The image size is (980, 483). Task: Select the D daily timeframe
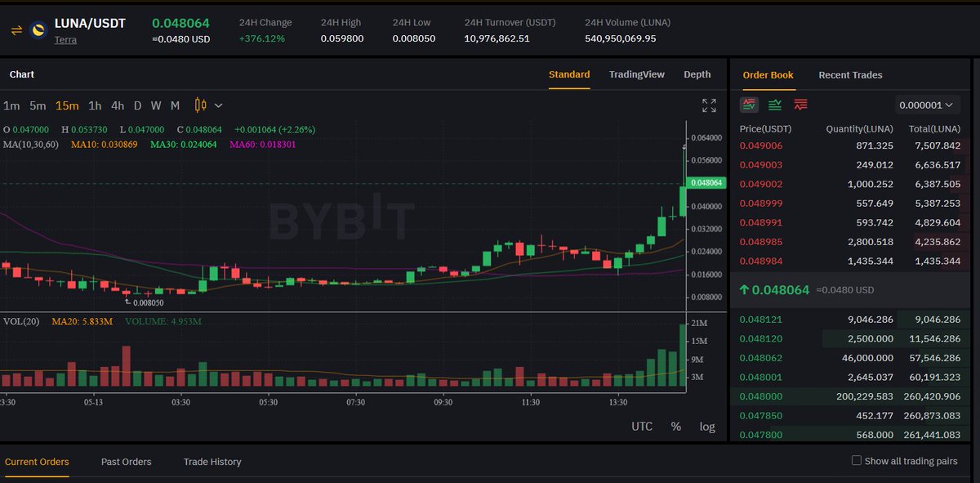click(x=138, y=105)
